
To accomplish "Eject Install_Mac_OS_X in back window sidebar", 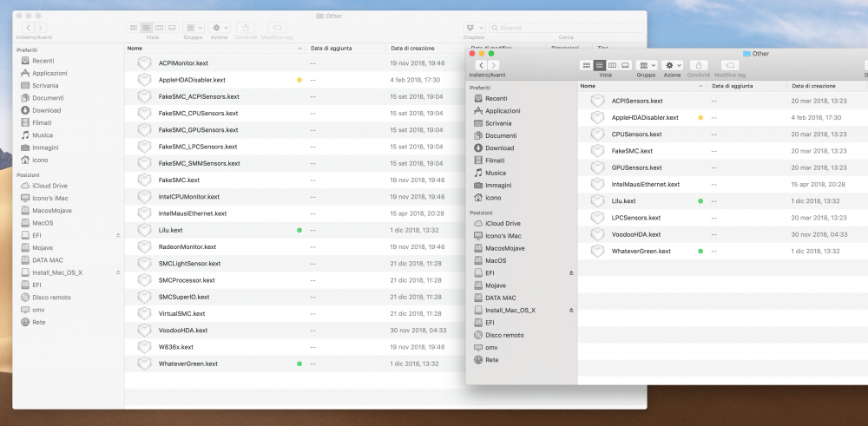I will 118,272.
